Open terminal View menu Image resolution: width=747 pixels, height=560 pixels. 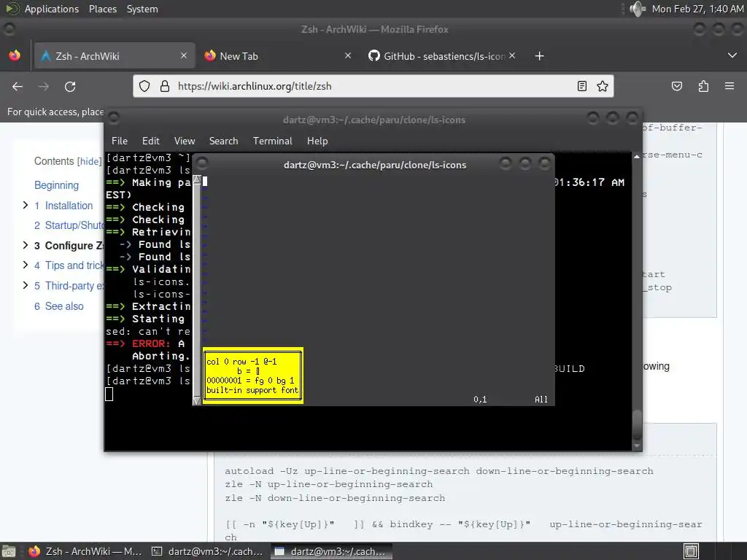(x=185, y=141)
